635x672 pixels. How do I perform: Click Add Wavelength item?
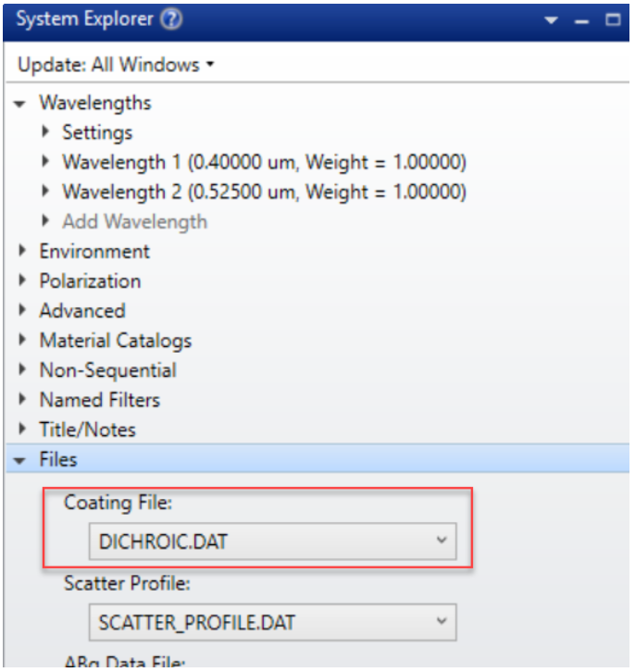134,221
